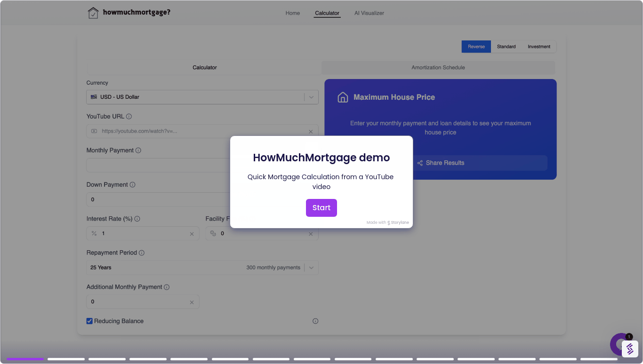The image size is (643, 364).
Task: Click the coins icon in Facility Fee field
Action: (213, 233)
